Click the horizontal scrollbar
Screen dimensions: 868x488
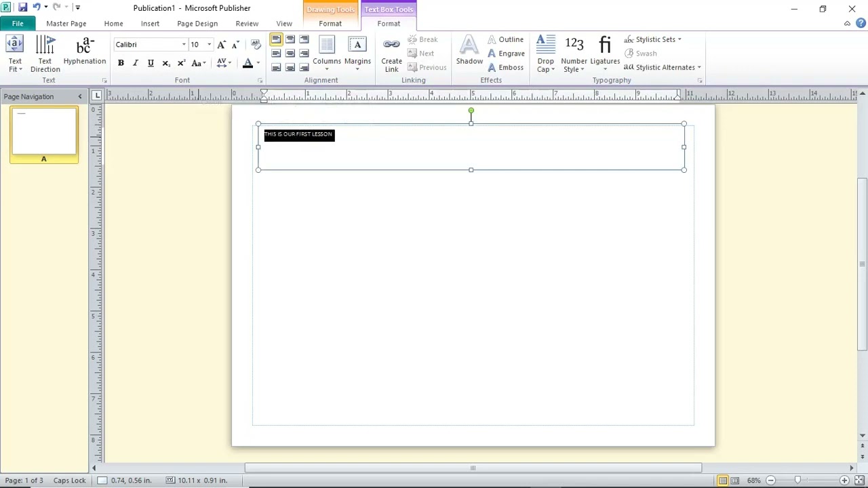pyautogui.click(x=473, y=468)
